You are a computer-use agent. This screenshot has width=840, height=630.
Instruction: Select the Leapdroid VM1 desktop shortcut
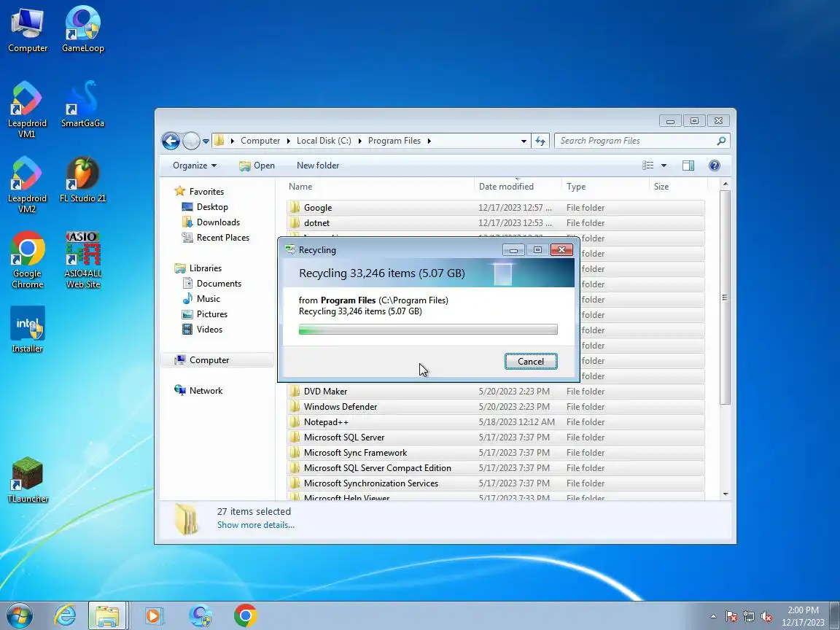click(27, 110)
